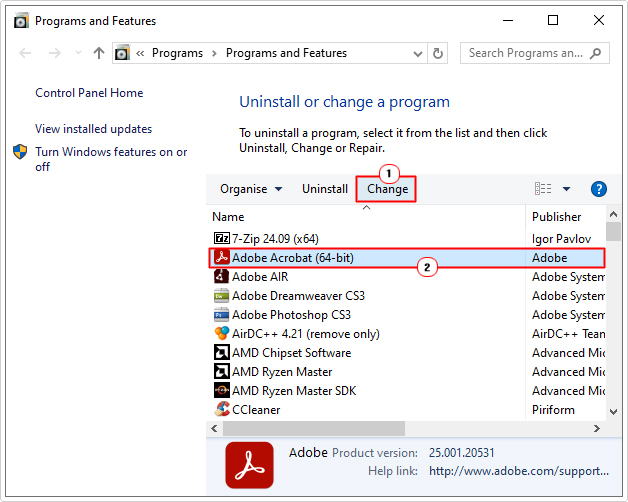This screenshot has width=628, height=502.
Task: Click Igor Pavlov publisher cell
Action: coord(561,239)
